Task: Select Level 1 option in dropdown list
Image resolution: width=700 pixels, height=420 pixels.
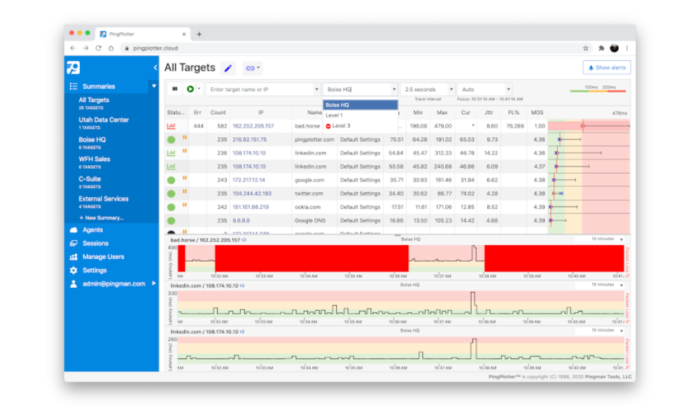Action: coord(360,115)
